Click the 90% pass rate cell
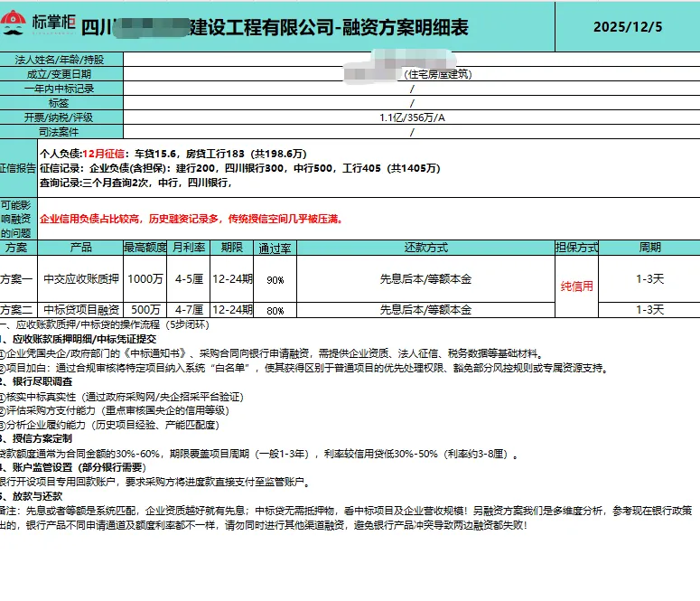The width and height of the screenshot is (700, 601). 275,280
